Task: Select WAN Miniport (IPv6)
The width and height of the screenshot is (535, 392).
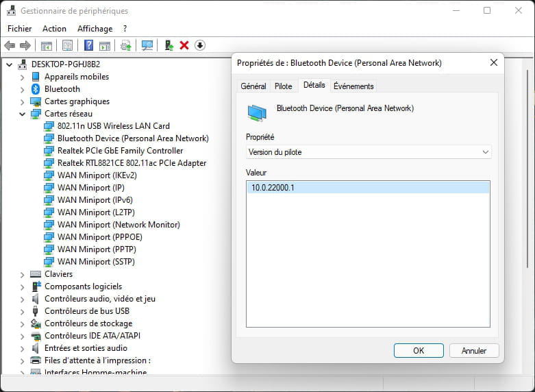Action: 95,199
